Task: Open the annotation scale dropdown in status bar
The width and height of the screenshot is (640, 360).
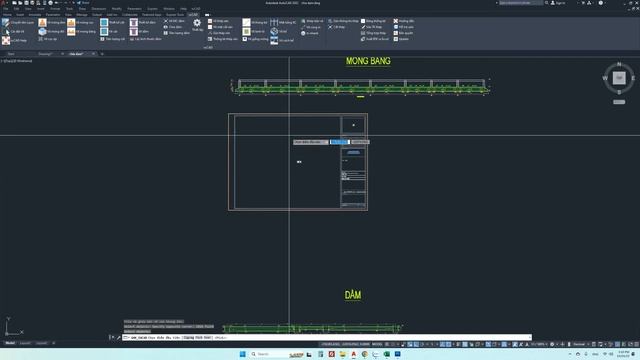Action: (538, 344)
